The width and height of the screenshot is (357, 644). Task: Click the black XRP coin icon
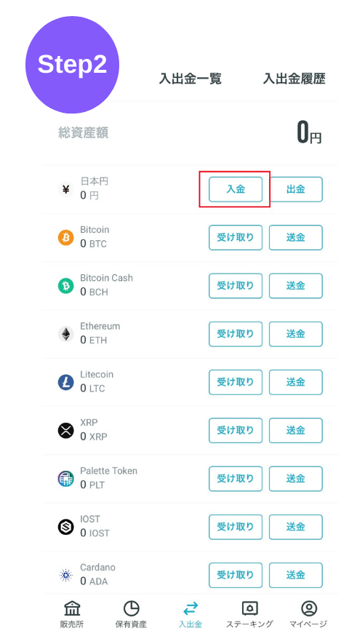click(65, 430)
